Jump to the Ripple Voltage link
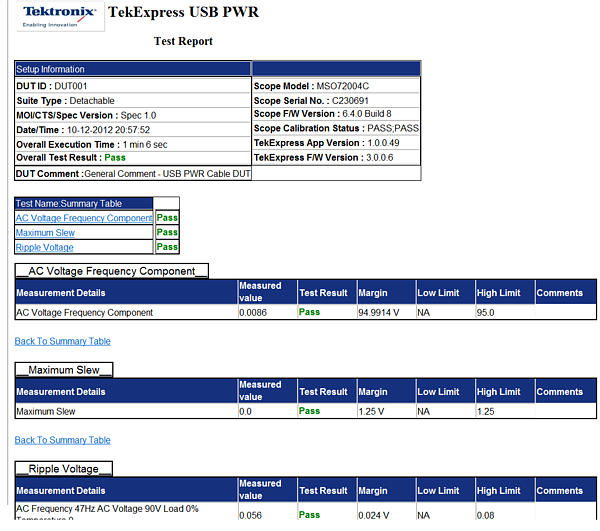The height and width of the screenshot is (531, 600). 44,247
